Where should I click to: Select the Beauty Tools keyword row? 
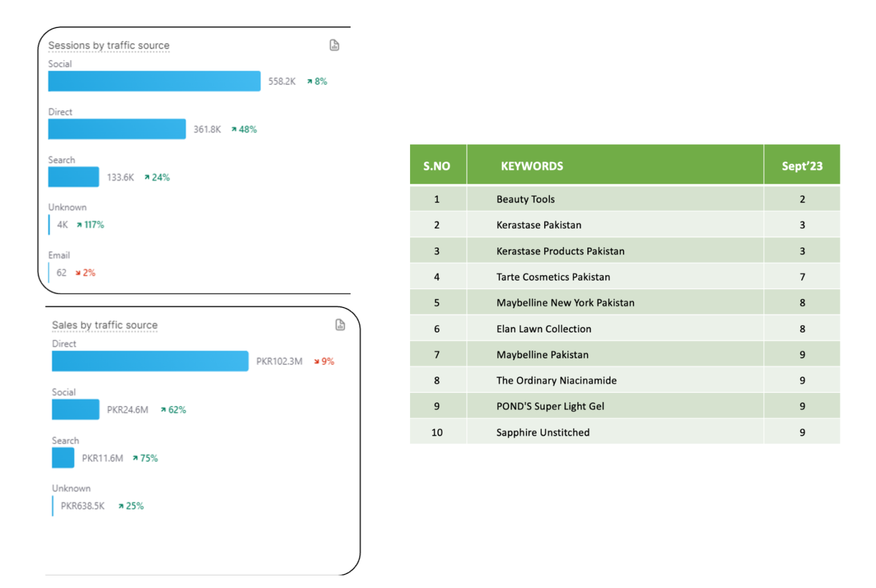[625, 199]
